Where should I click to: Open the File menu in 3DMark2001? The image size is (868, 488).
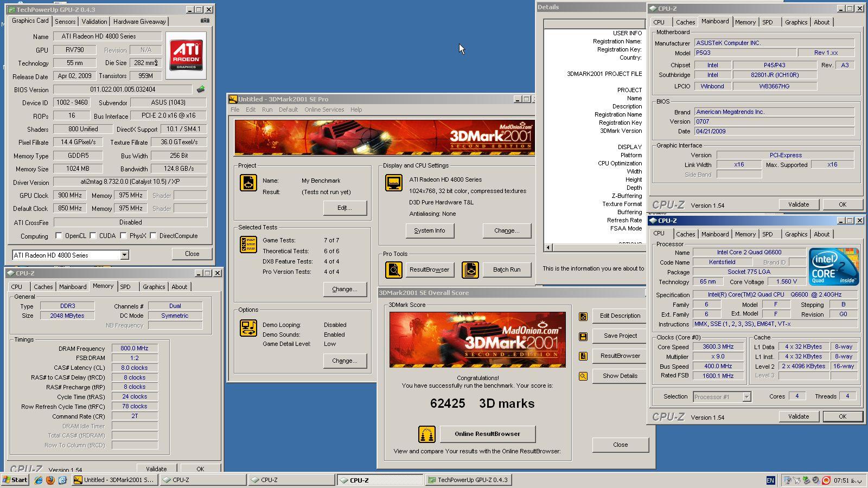click(x=235, y=110)
